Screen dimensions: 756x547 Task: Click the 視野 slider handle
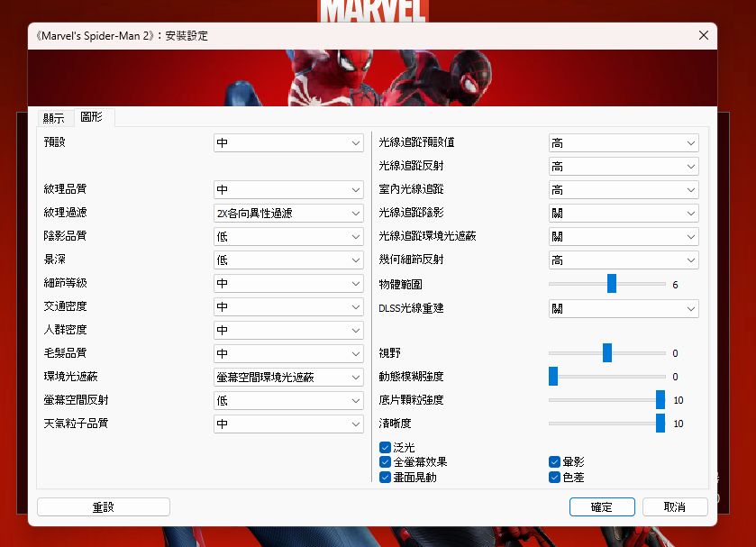[x=607, y=352]
